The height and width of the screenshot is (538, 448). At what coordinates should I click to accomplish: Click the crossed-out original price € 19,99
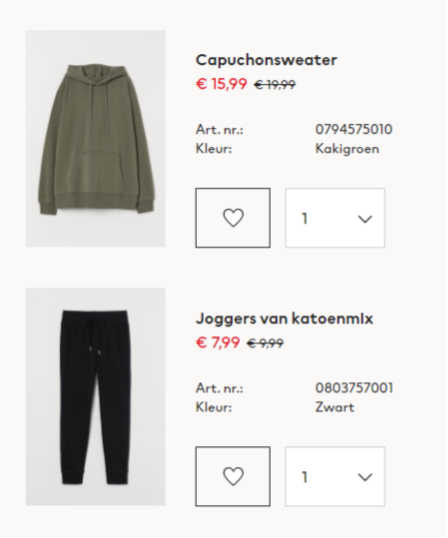point(275,84)
